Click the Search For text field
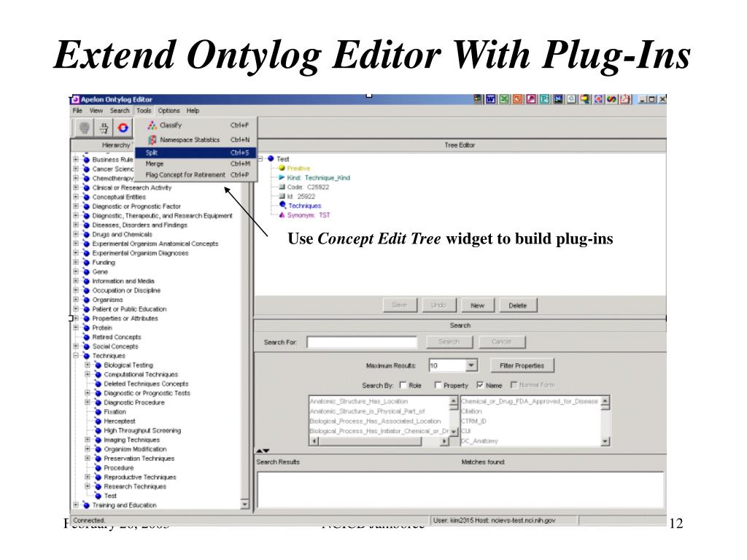 pyautogui.click(x=362, y=342)
